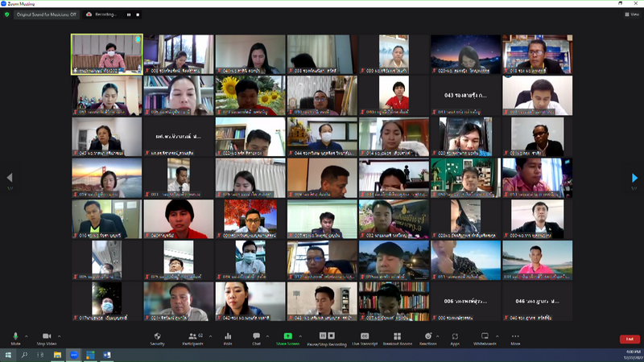This screenshot has height=362, width=644.
Task: Open the Whiteboards icon
Action: click(485, 336)
